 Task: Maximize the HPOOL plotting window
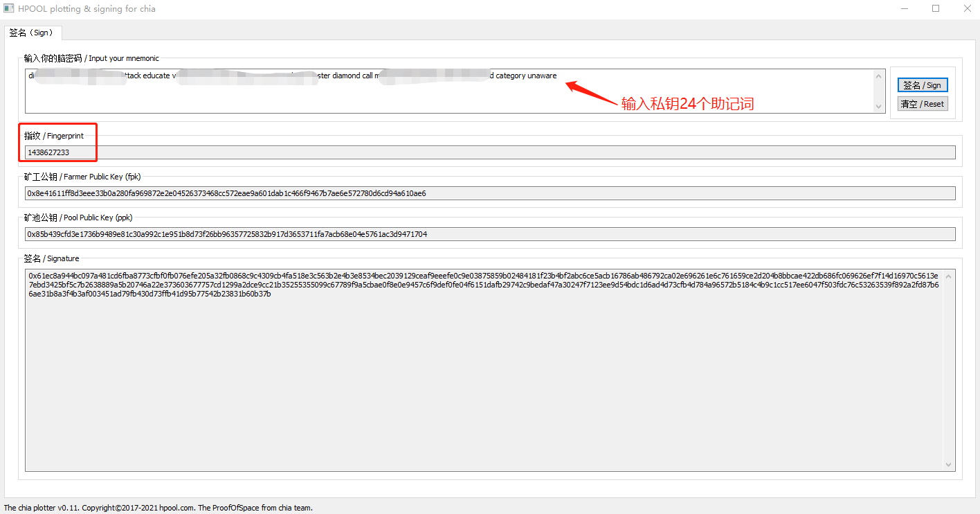pos(936,9)
